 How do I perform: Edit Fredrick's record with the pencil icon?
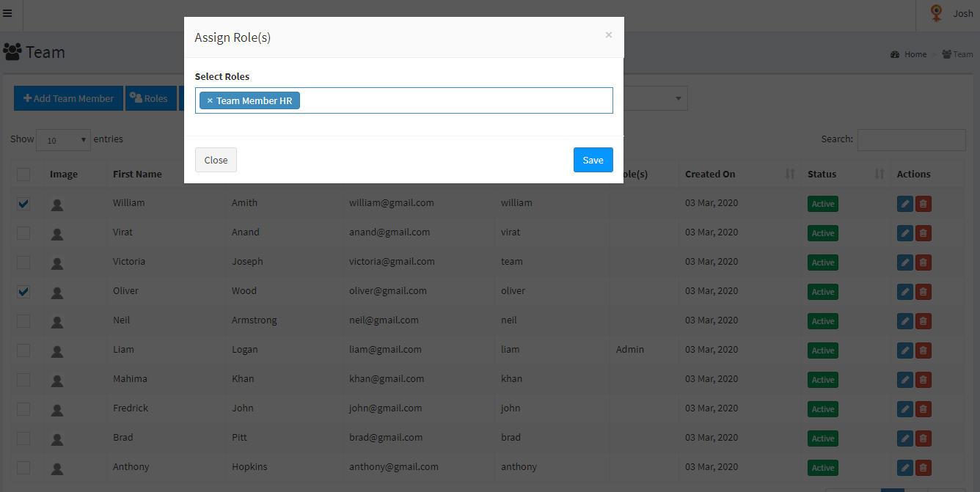905,409
